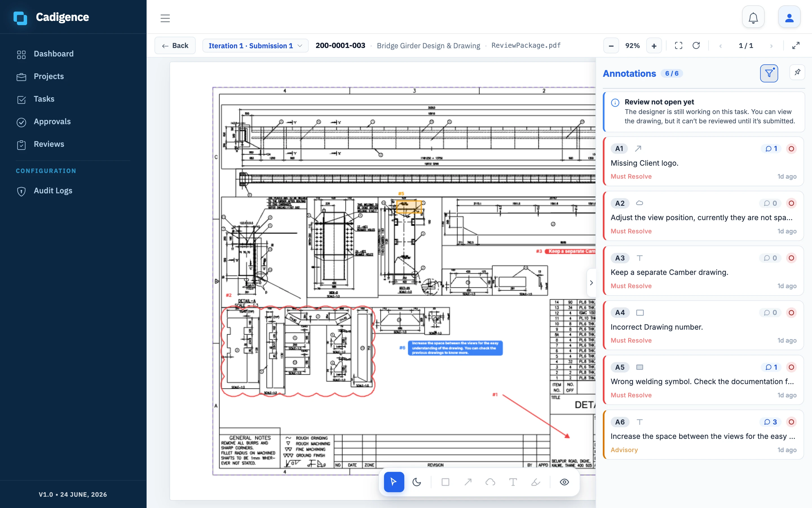The image size is (812, 508).
Task: Toggle A1 open status circle
Action: [791, 148]
